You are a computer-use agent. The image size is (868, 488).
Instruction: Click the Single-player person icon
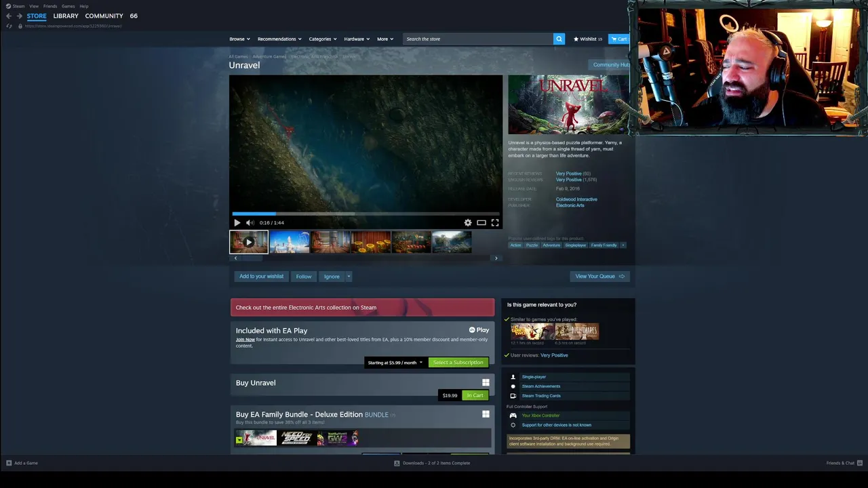coord(513,377)
